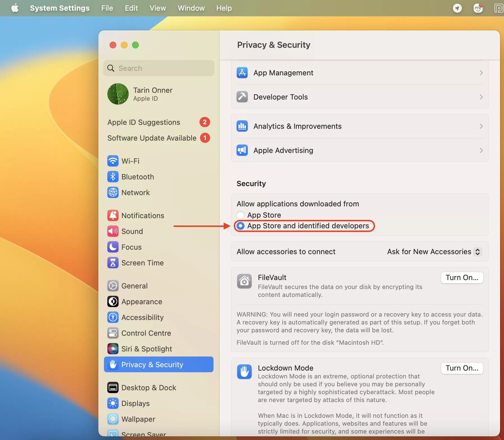Expand the App Management row chevron

[x=481, y=73]
